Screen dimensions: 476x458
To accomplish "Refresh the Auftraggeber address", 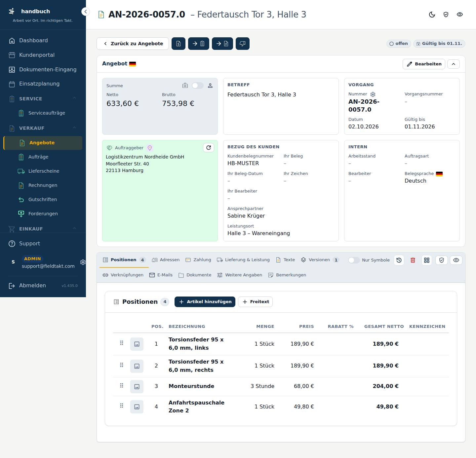I will pos(209,148).
